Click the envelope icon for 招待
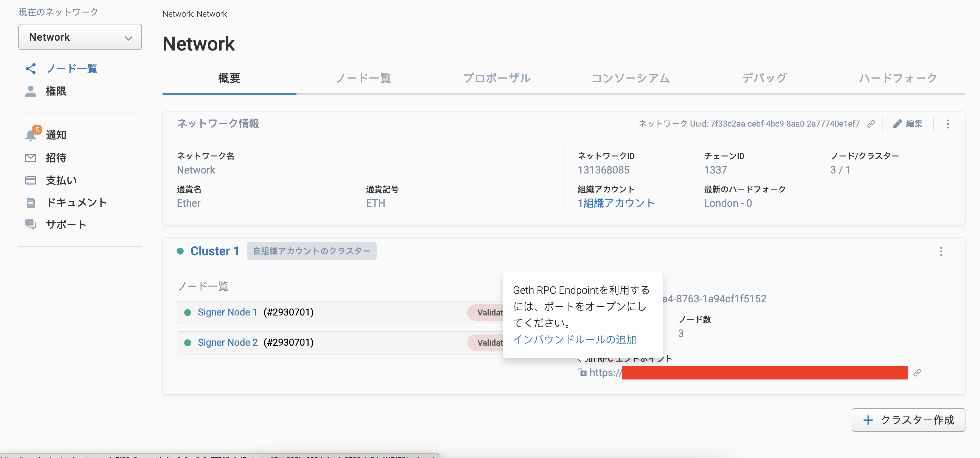The image size is (980, 458). tap(31, 158)
